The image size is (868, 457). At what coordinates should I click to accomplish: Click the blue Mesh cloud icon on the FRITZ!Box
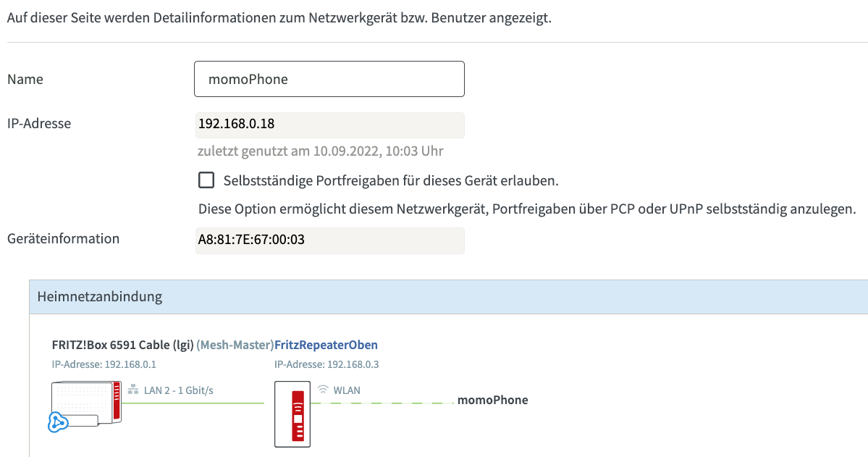coord(56,421)
